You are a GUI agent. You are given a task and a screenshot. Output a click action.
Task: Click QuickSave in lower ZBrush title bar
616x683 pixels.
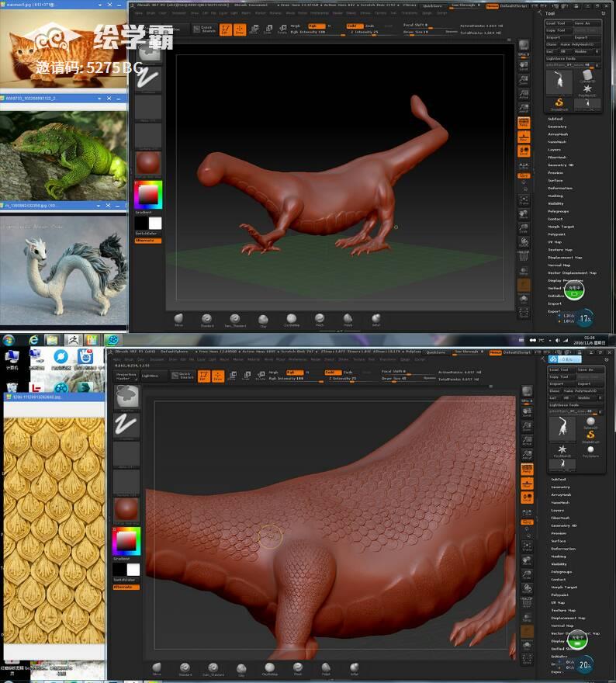click(435, 352)
